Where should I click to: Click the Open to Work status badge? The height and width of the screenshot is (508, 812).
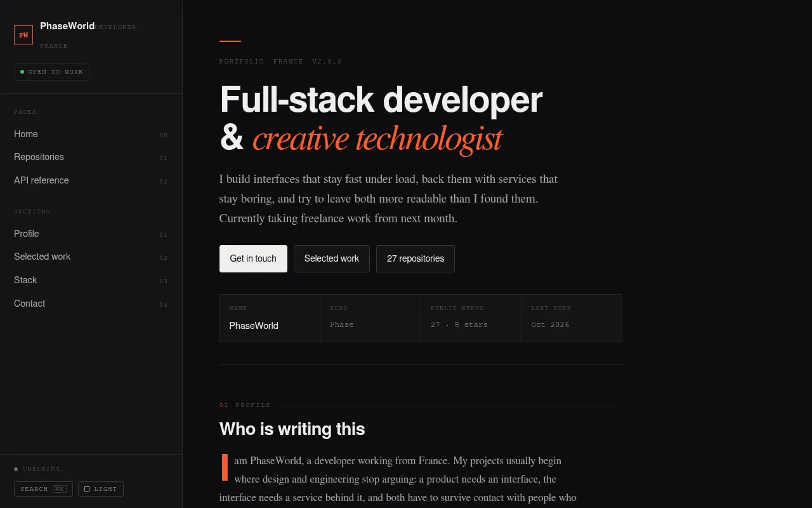pos(51,72)
